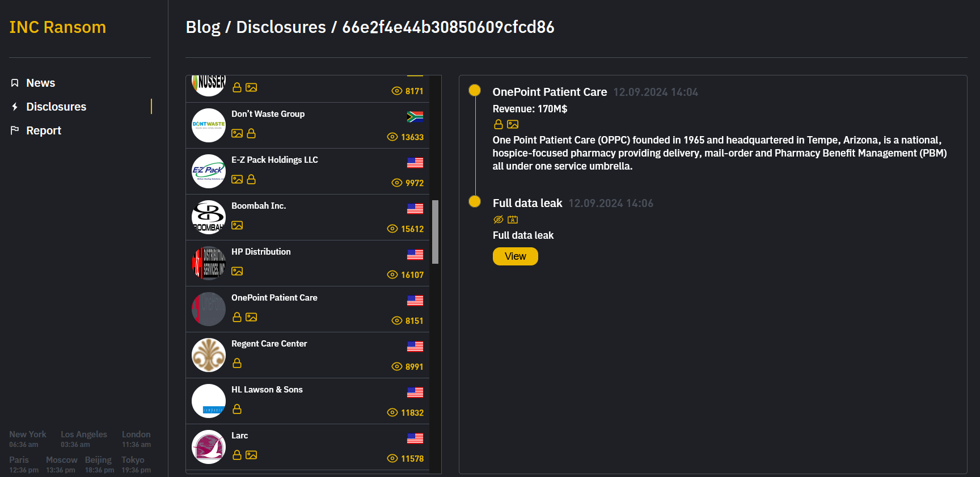Select the E-Z Pack Holdings LLC entry

pos(274,160)
